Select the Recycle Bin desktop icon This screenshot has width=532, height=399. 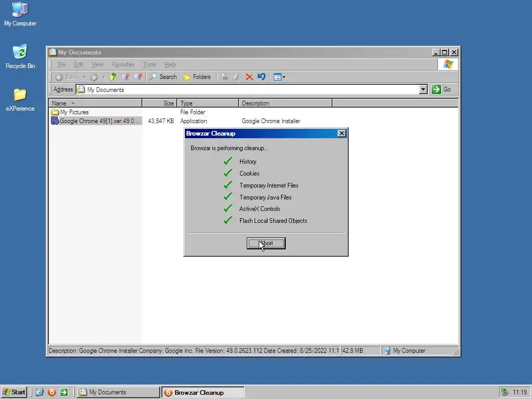20,57
